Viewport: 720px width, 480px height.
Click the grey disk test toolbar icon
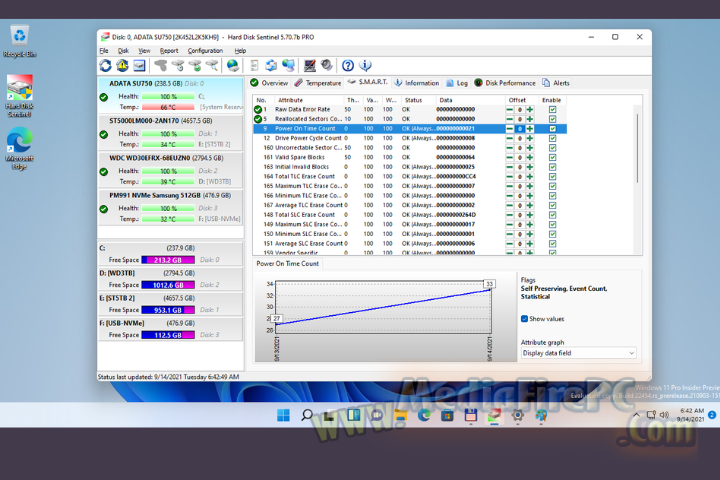point(160,66)
